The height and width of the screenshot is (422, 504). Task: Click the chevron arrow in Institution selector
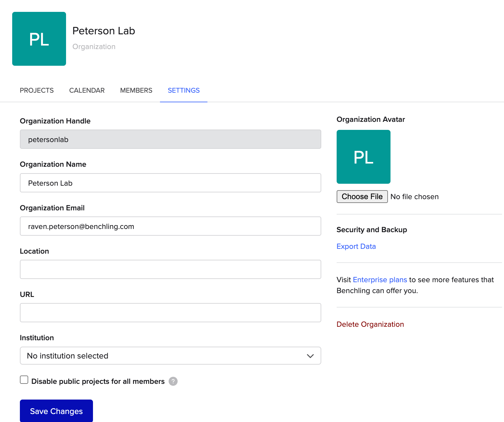(310, 356)
